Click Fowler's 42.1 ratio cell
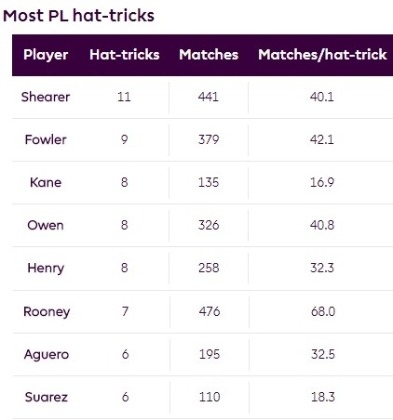 point(322,139)
